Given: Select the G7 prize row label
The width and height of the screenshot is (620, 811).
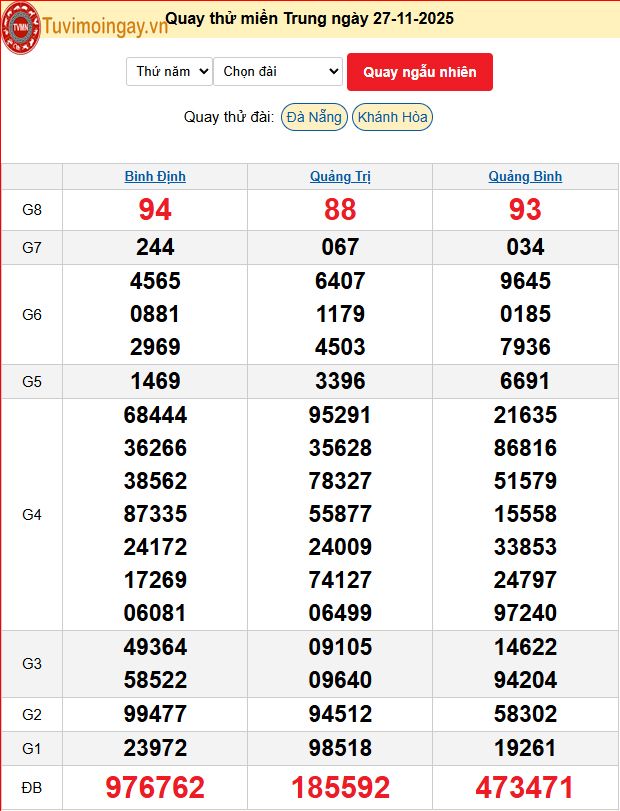Looking at the screenshot, I should [32, 247].
